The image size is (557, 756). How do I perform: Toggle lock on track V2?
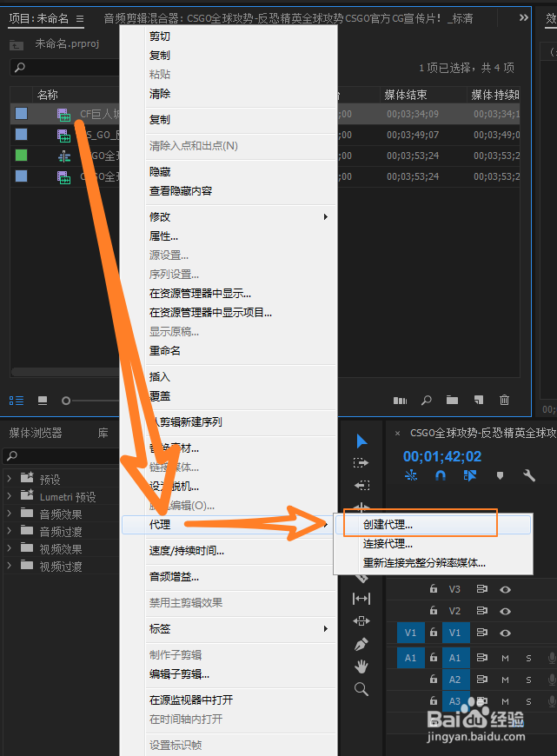[433, 610]
